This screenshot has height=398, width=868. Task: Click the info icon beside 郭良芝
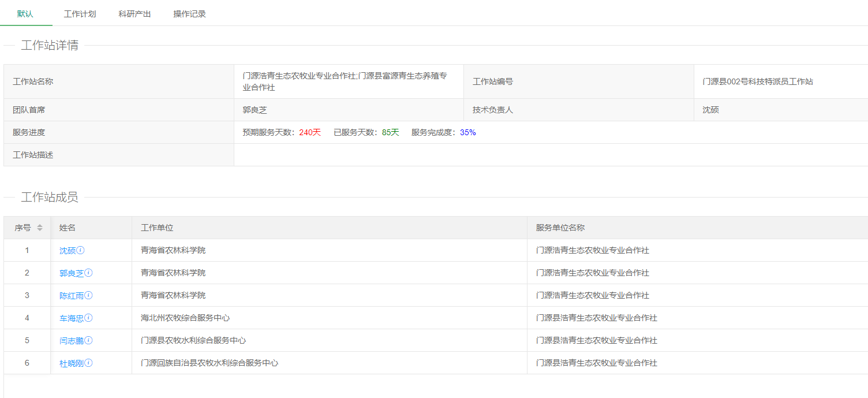[x=89, y=273]
